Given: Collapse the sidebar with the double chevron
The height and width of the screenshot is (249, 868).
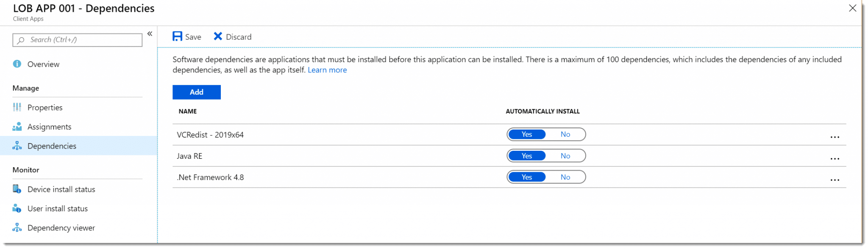Looking at the screenshot, I should pyautogui.click(x=150, y=33).
